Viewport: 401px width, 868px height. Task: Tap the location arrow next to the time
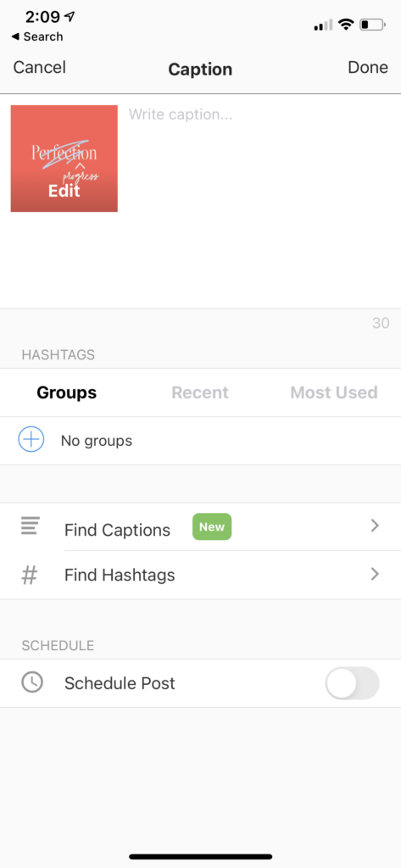point(70,17)
